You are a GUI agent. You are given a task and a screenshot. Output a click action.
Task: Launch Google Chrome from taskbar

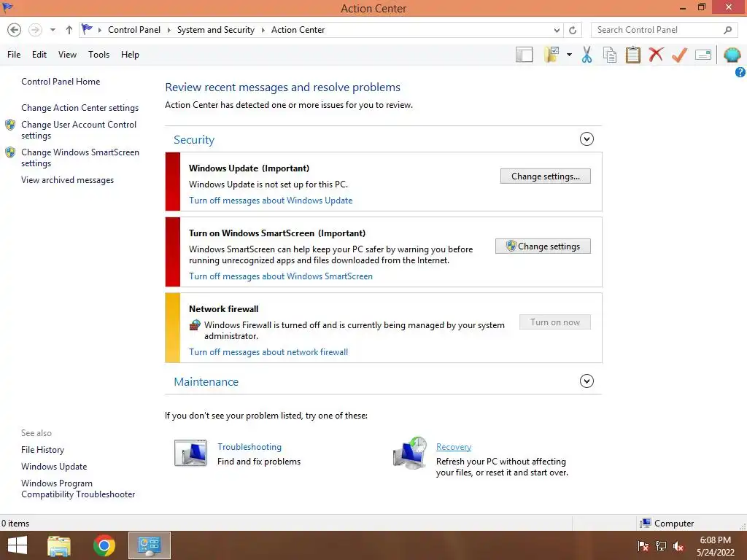pos(104,545)
